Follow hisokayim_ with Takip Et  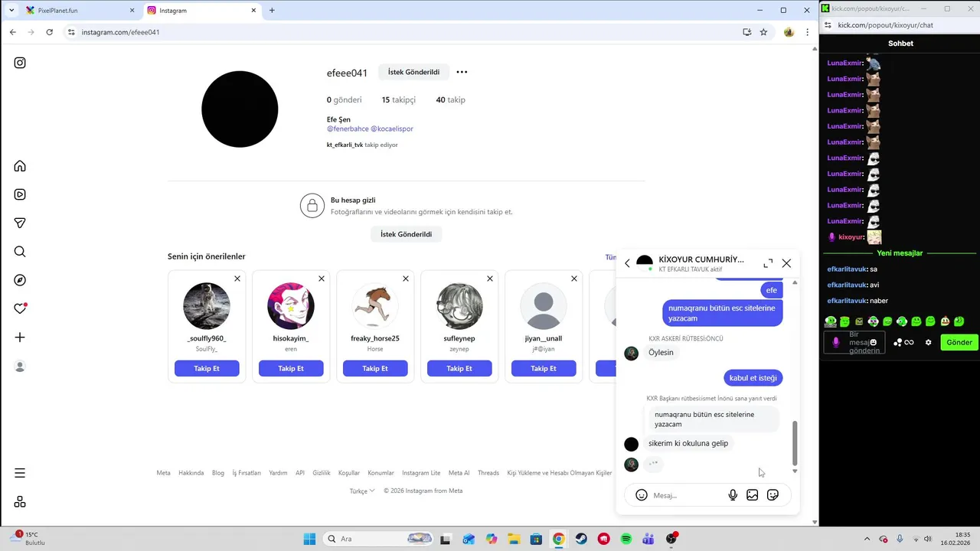tap(291, 368)
